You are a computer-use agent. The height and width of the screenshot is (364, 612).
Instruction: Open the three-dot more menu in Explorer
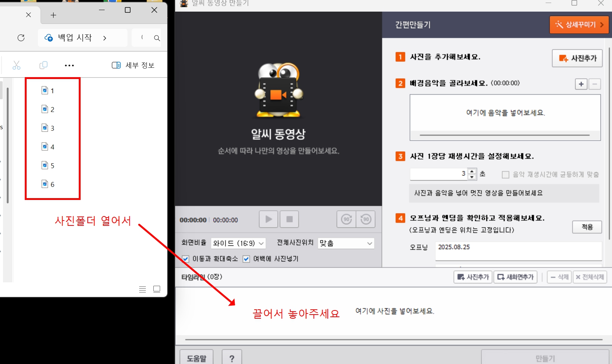click(x=69, y=66)
